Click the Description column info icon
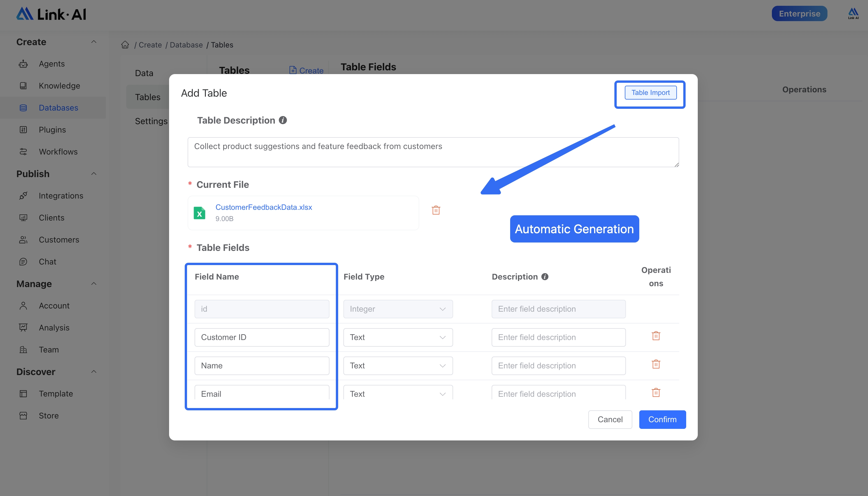The height and width of the screenshot is (496, 868). (545, 277)
